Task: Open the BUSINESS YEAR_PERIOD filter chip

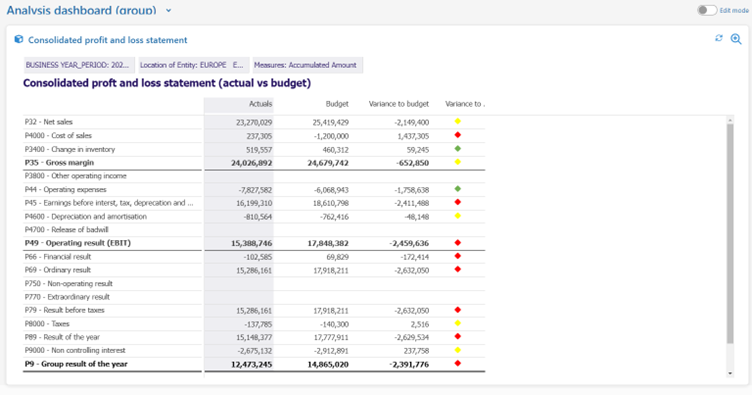Action: (79, 65)
